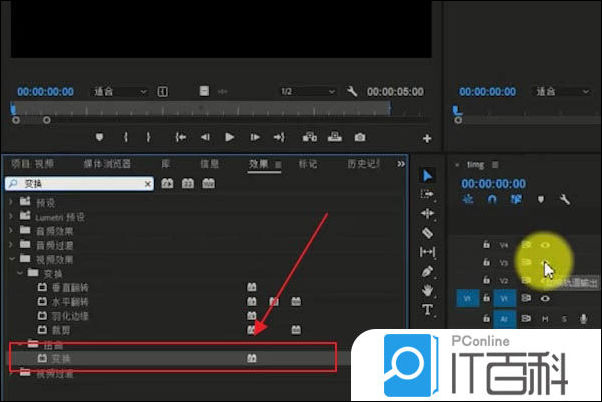Toggle A1 track targeting button

click(x=504, y=319)
